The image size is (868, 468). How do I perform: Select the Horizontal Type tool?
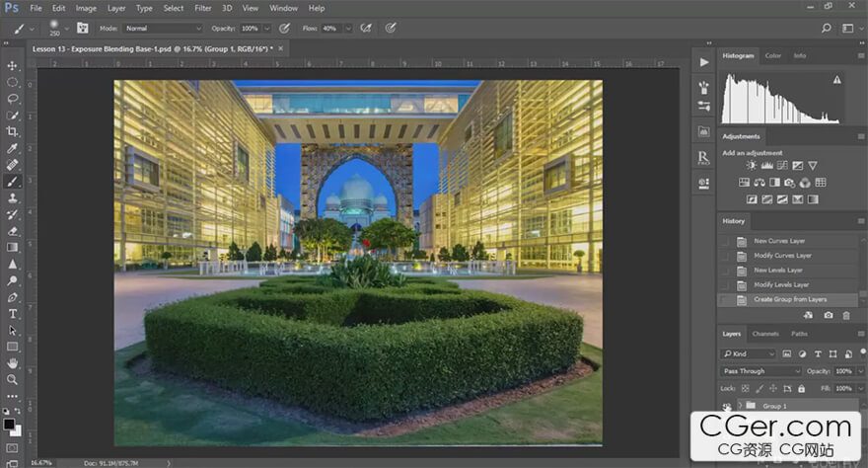coord(12,314)
